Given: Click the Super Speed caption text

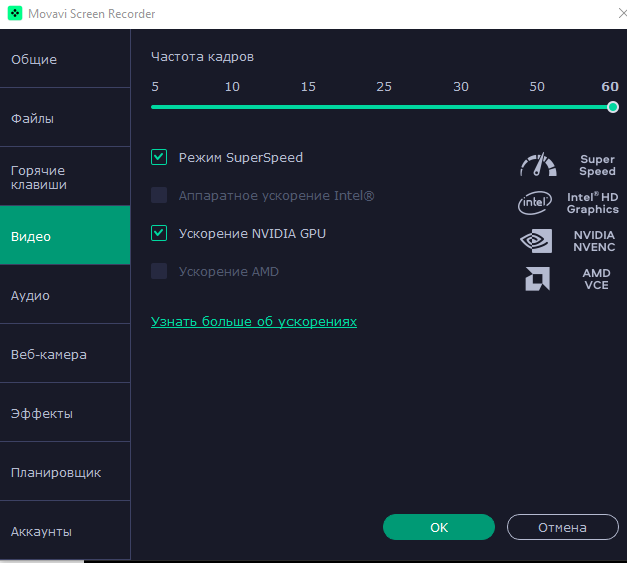Looking at the screenshot, I should click(597, 165).
